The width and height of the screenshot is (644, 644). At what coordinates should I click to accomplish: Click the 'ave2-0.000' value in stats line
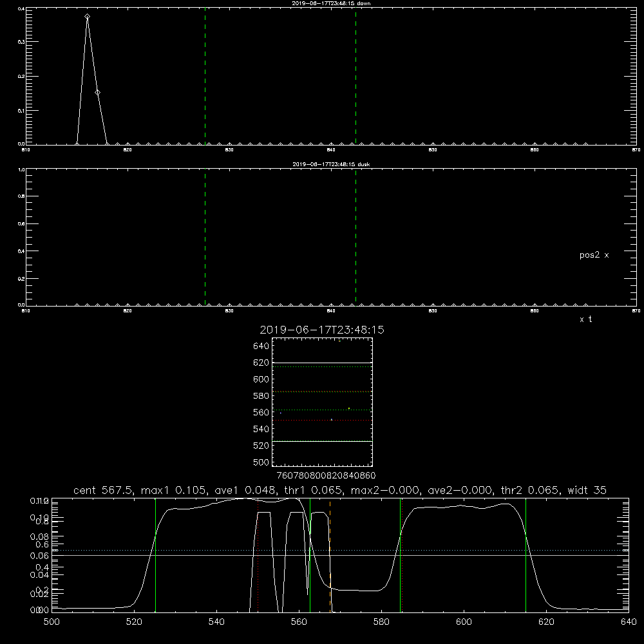tap(460, 490)
